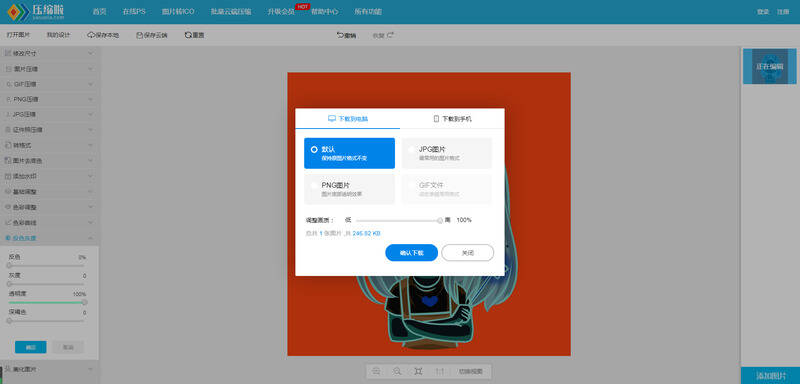Viewport: 800px width, 384px height.
Task: Click the 灰度 slider handle
Action: tap(9, 284)
